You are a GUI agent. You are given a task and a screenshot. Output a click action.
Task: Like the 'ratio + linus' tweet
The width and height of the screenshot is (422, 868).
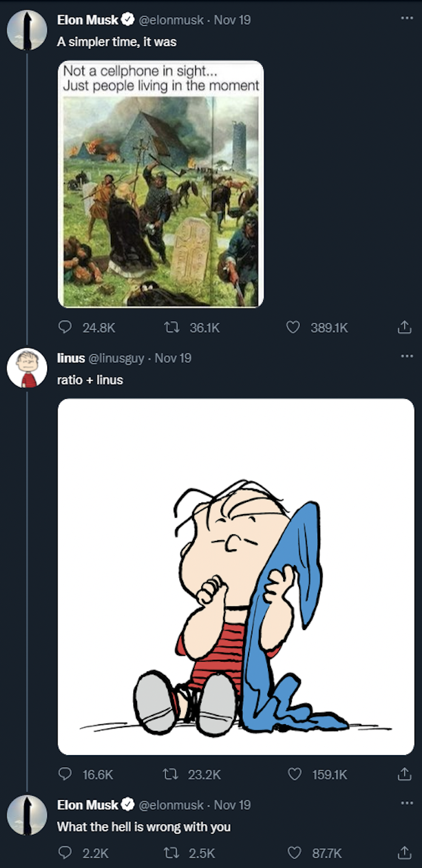[x=293, y=774]
